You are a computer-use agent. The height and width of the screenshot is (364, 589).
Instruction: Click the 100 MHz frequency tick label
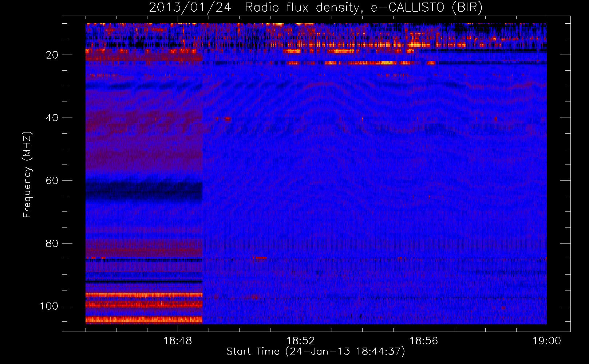tap(49, 306)
